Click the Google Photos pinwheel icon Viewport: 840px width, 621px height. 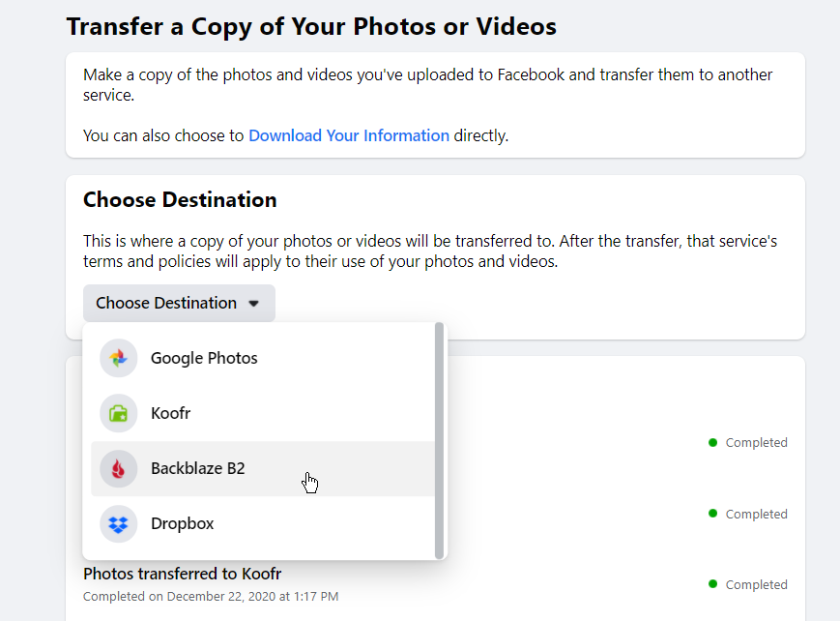pos(118,358)
